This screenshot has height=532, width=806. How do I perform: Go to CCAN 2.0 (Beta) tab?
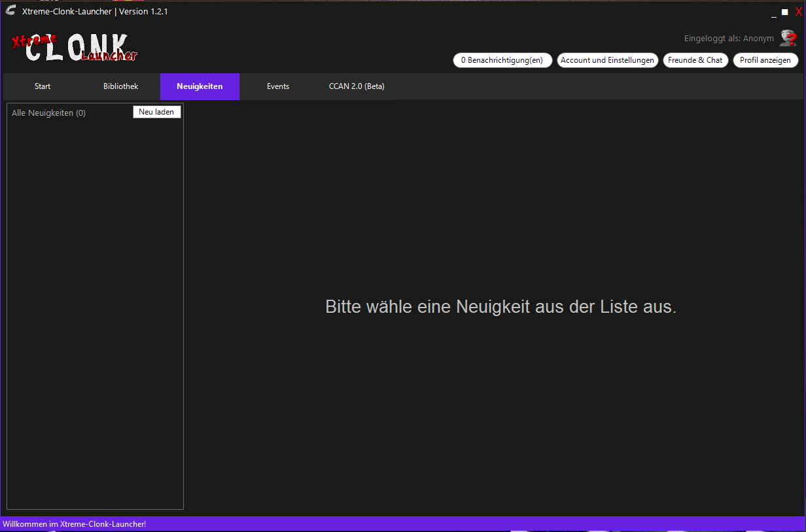357,86
